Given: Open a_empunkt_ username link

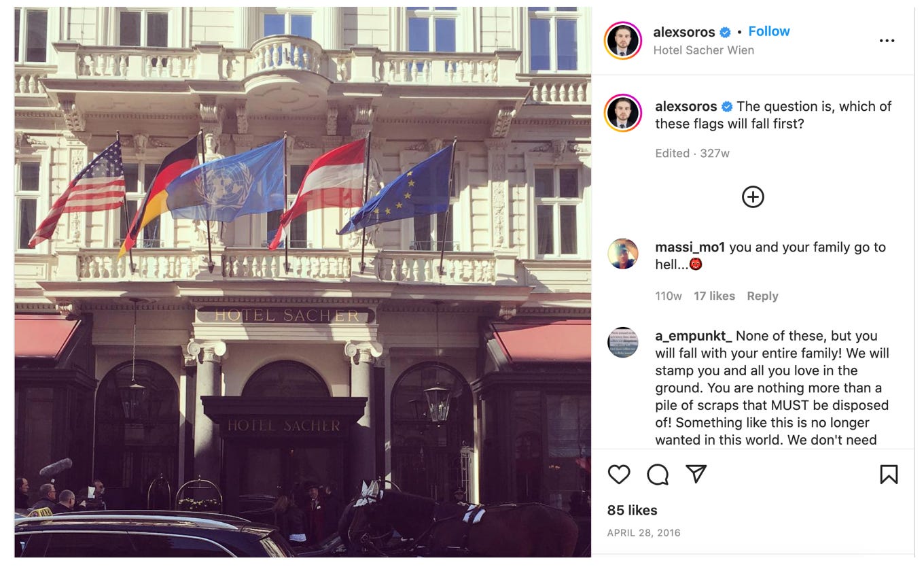Looking at the screenshot, I should 694,336.
